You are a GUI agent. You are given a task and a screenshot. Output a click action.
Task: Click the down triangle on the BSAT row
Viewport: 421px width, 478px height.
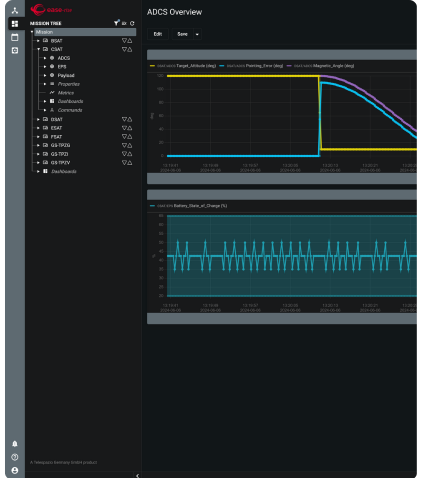pos(124,41)
